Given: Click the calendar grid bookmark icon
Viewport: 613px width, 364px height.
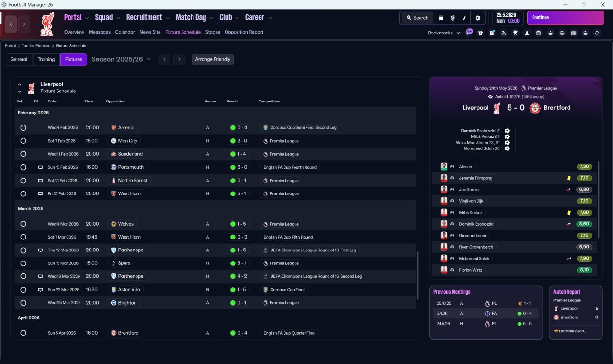Looking at the screenshot, I should [574, 33].
